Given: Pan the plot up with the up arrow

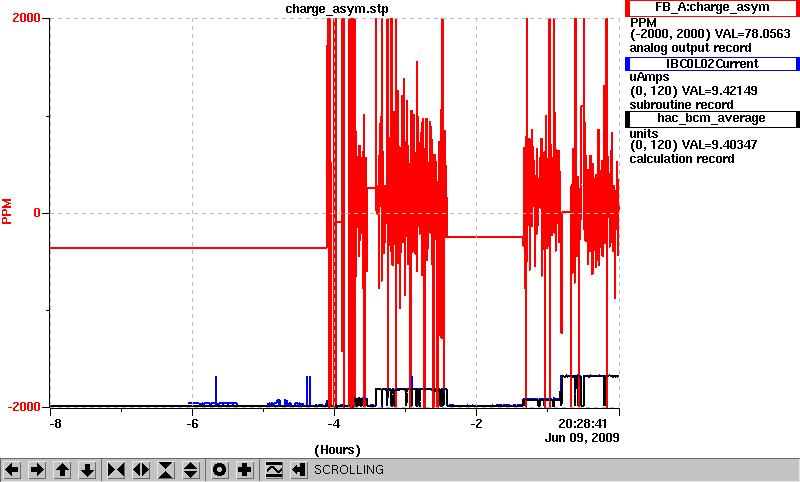Looking at the screenshot, I should (62, 469).
